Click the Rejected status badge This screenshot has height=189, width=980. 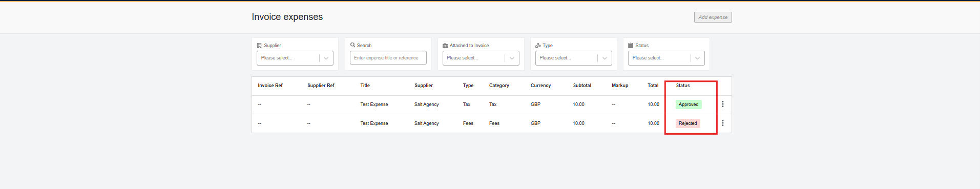(687, 123)
